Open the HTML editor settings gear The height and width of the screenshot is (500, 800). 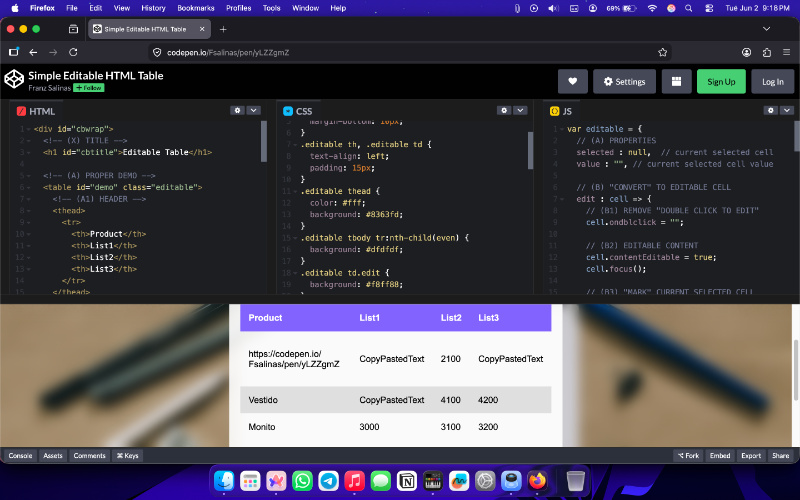(237, 110)
